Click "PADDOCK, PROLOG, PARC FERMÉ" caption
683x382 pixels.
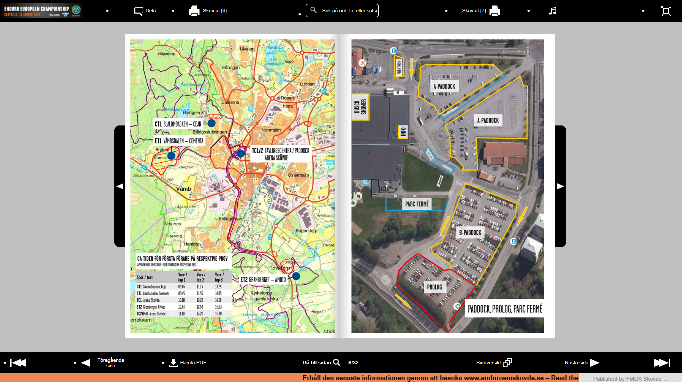click(504, 309)
